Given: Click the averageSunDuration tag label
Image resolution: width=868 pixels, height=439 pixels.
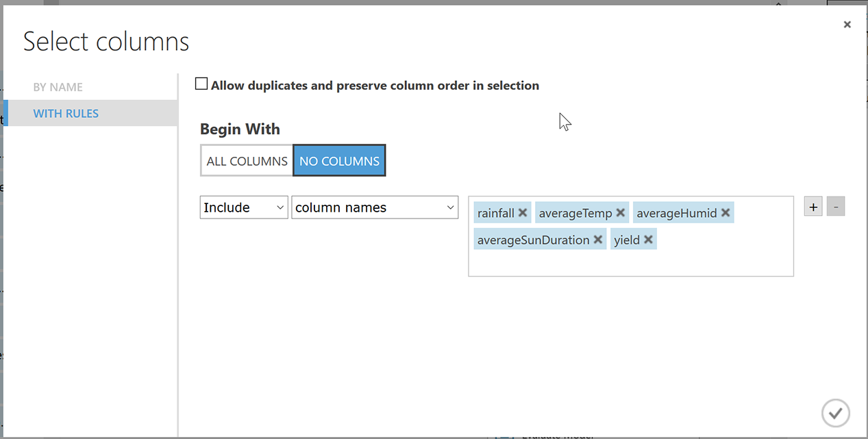Looking at the screenshot, I should coord(533,240).
